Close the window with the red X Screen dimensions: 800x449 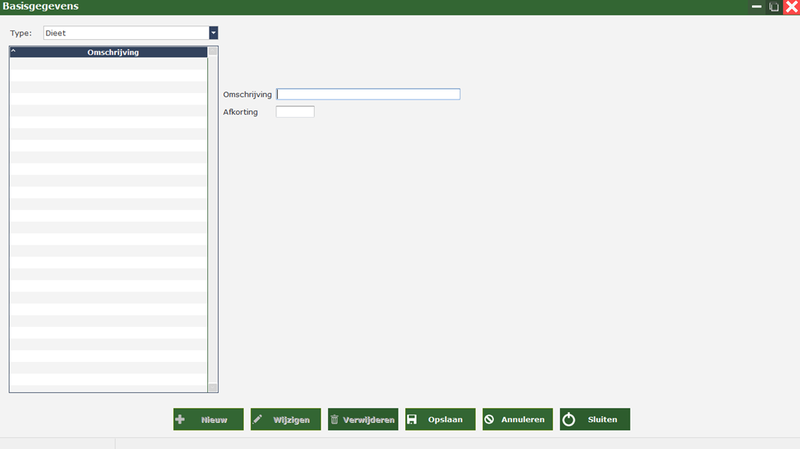(x=791, y=7)
